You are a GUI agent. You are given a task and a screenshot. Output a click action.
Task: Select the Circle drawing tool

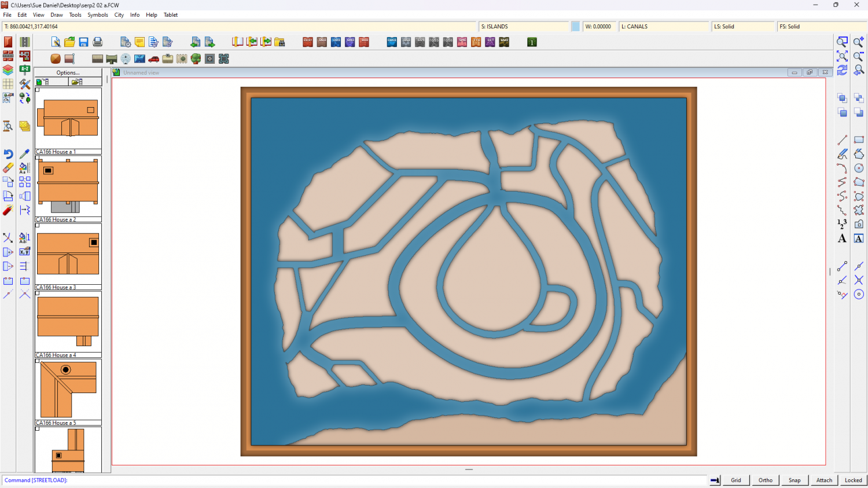859,168
